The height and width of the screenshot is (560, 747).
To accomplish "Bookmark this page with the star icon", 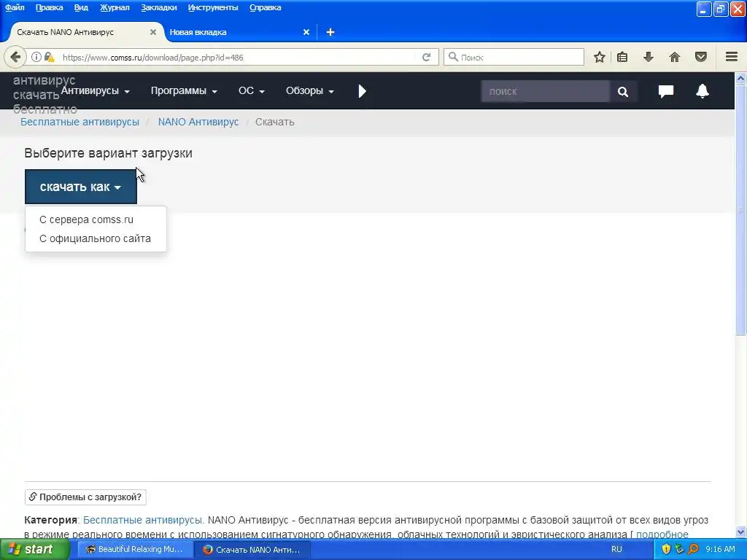I will (x=600, y=57).
